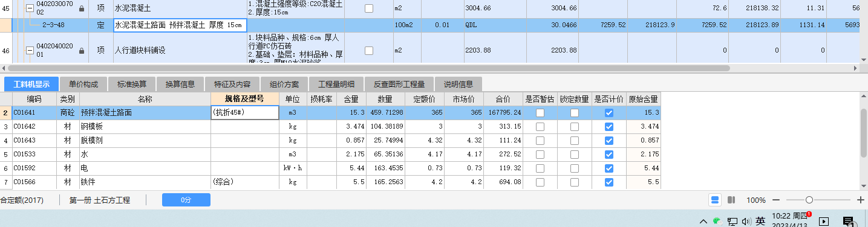868x227 pixels.
Task: Uncheck 是否计价 for 预拌混凝土路面
Action: tap(609, 113)
